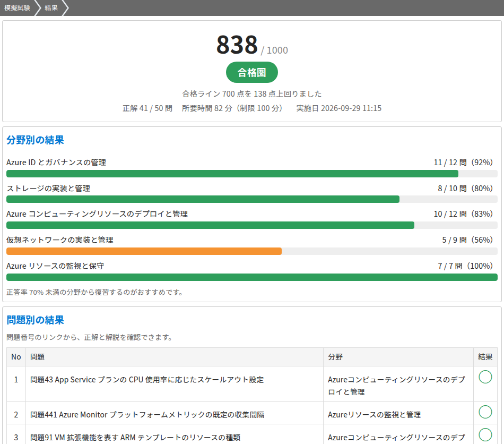Click the Azure ID とガバナンスの管理 label

(x=56, y=163)
